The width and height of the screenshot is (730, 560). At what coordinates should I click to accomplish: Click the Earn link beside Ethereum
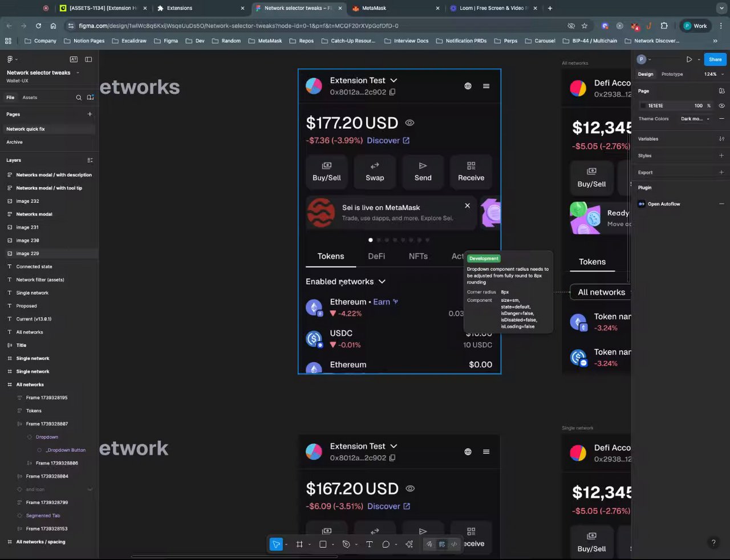pos(386,302)
